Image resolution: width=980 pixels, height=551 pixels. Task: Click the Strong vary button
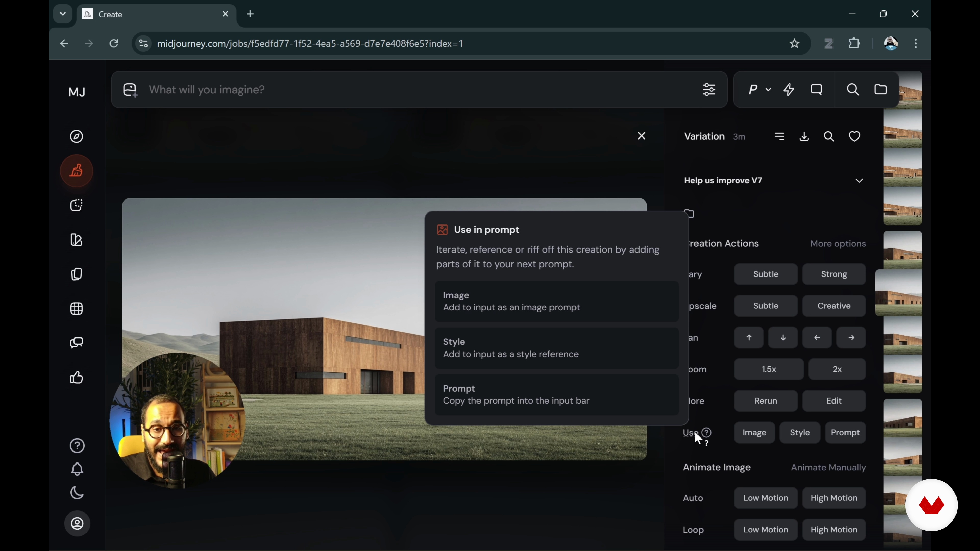834,274
